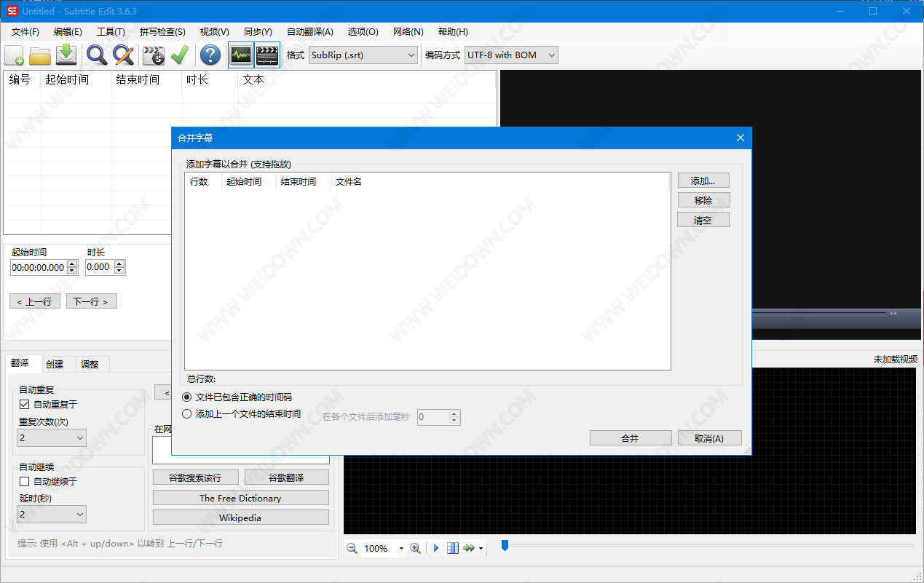Toggle the waveform display icon

(240, 55)
